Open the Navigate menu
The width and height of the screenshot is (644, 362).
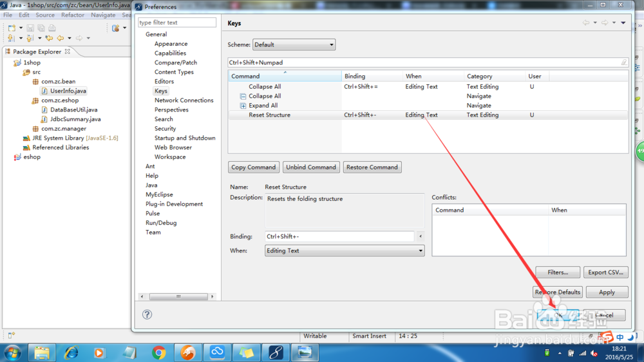(103, 15)
